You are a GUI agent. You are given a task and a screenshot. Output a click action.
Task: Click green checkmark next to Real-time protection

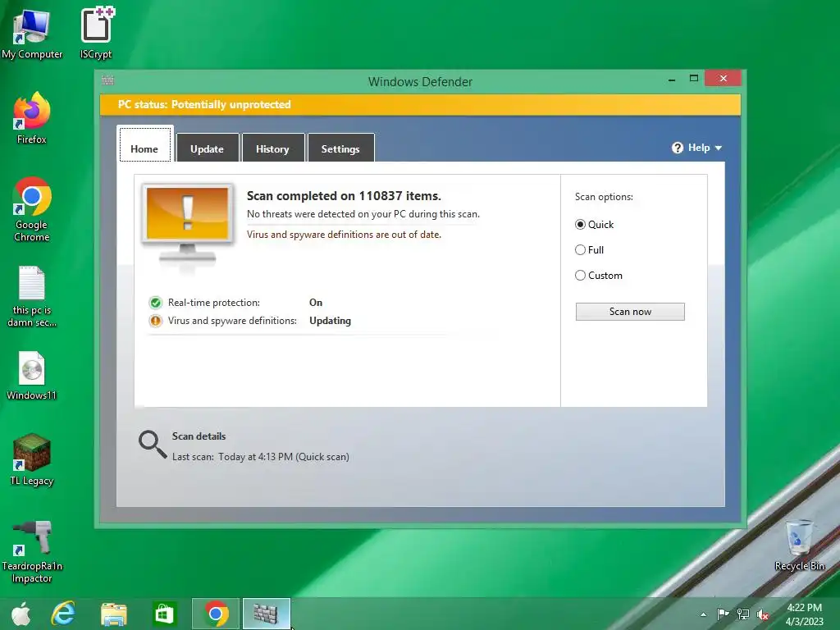(x=155, y=303)
